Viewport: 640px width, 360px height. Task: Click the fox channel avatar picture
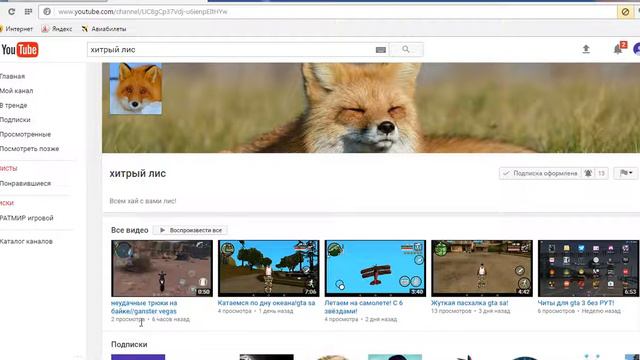pos(136,89)
